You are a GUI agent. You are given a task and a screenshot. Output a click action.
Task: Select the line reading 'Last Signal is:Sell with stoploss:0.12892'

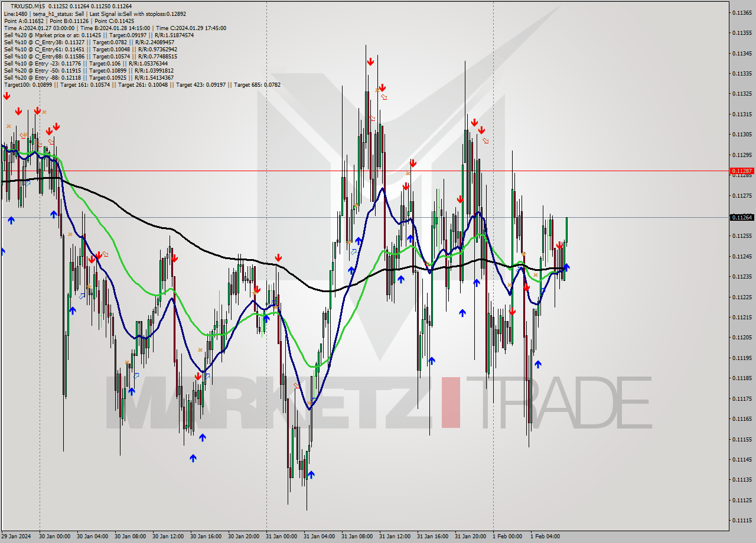tap(136, 14)
